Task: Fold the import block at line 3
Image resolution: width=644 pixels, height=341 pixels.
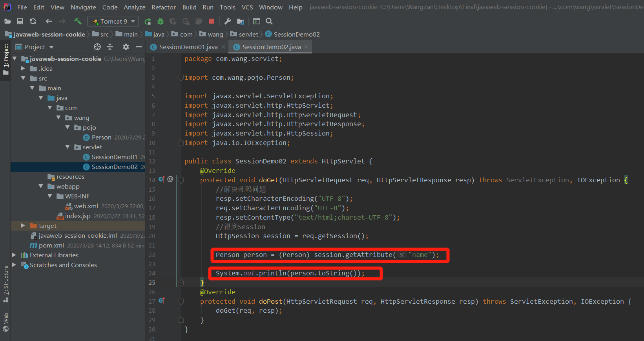Action: click(x=181, y=77)
